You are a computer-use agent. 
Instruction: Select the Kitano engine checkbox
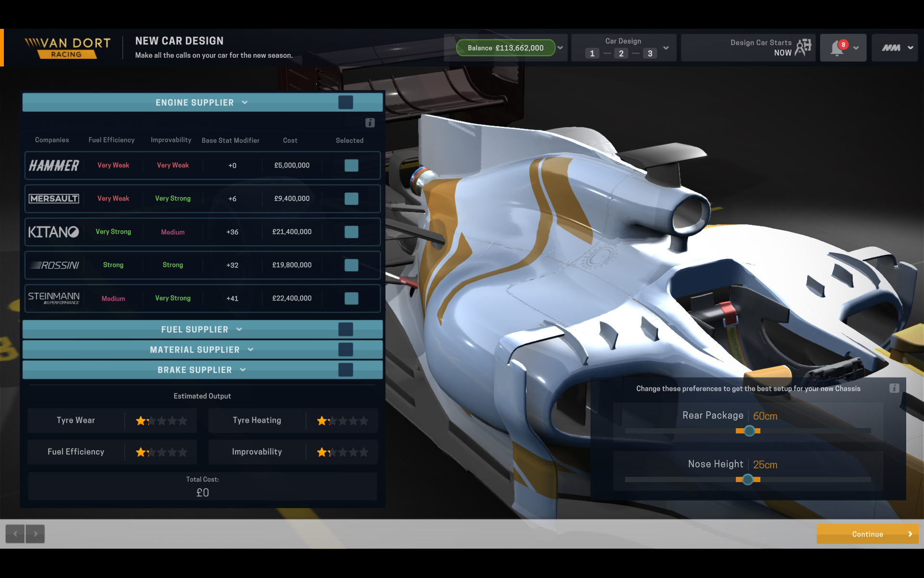pos(351,232)
